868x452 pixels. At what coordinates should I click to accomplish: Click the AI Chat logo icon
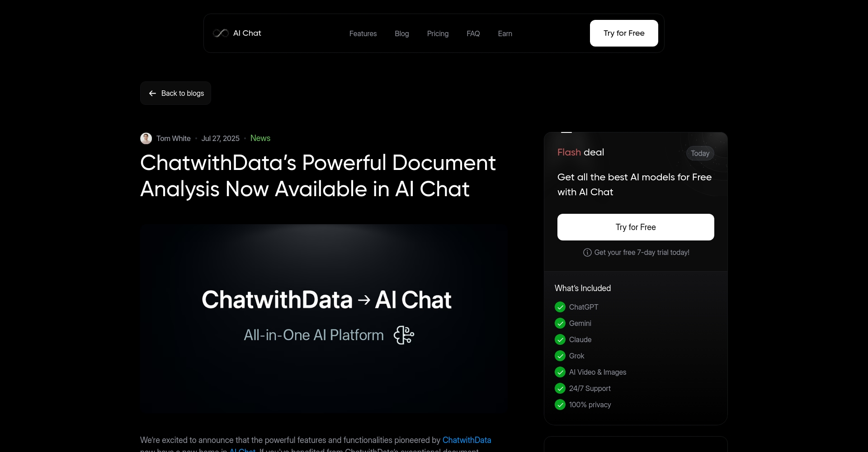pyautogui.click(x=221, y=33)
